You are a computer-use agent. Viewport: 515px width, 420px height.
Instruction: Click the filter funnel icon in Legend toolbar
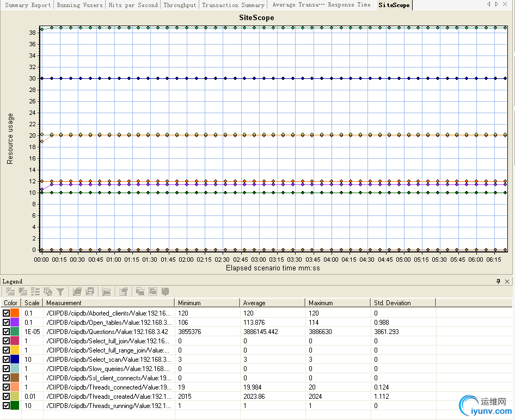coord(60,292)
